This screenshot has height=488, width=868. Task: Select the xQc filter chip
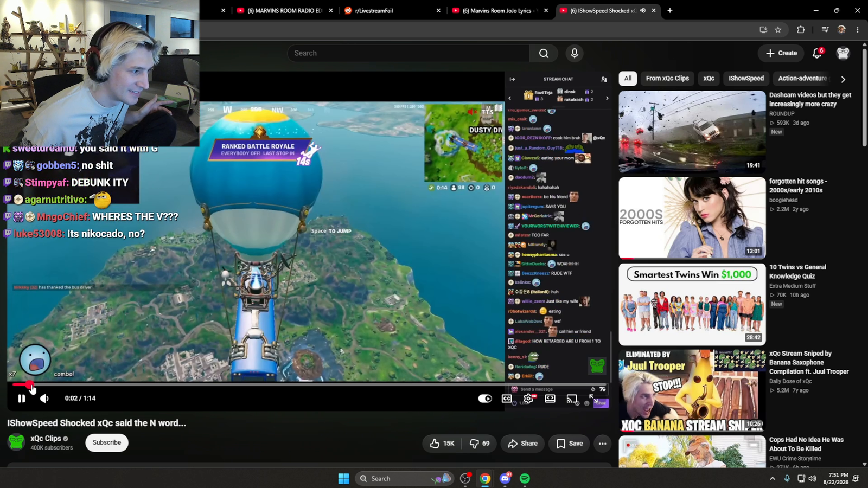[x=709, y=79]
